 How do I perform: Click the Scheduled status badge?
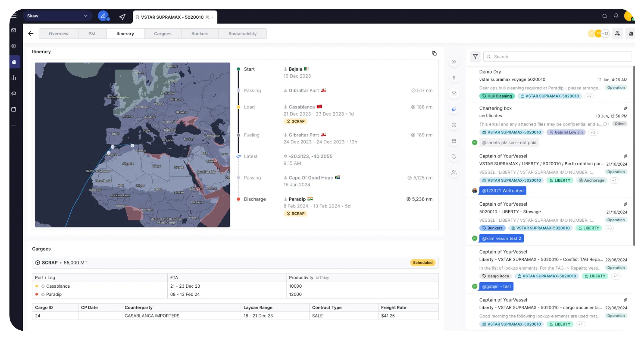click(x=423, y=263)
